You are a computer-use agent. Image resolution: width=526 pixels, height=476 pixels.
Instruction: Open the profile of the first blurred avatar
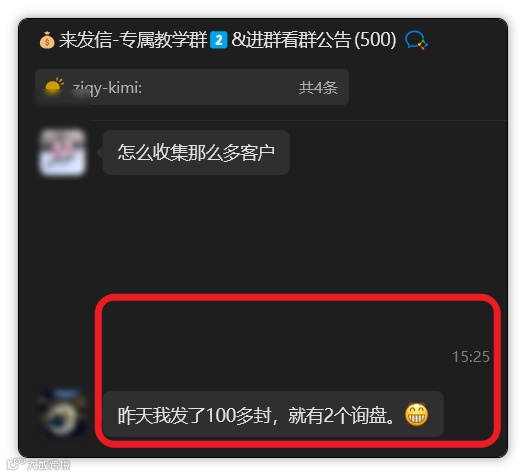pos(62,153)
